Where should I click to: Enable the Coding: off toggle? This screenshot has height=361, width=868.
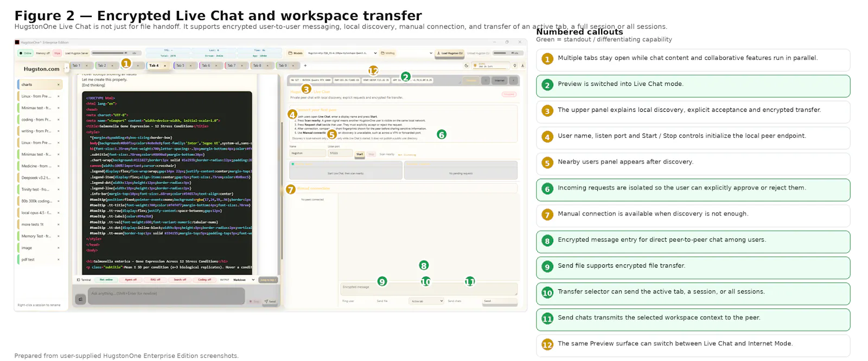[x=205, y=280]
